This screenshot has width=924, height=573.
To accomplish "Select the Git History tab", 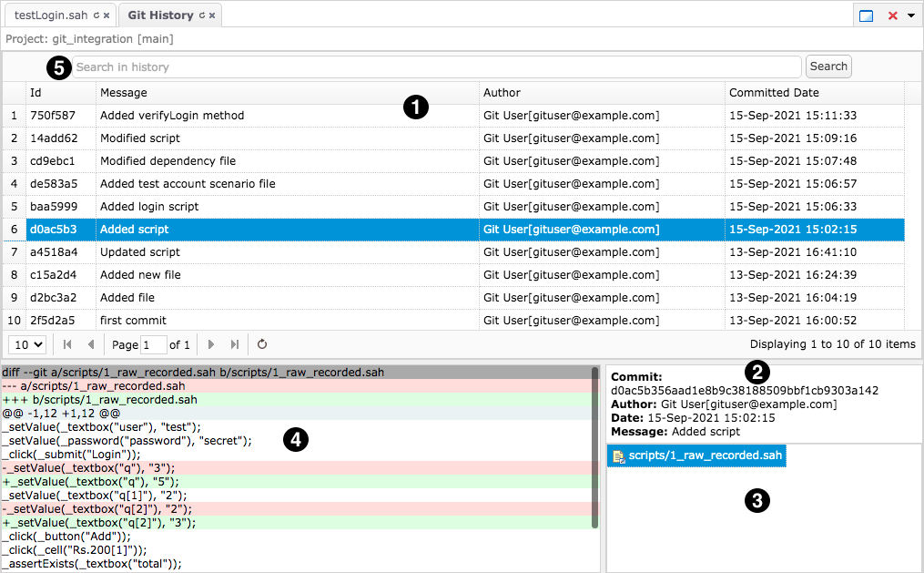I will [160, 15].
